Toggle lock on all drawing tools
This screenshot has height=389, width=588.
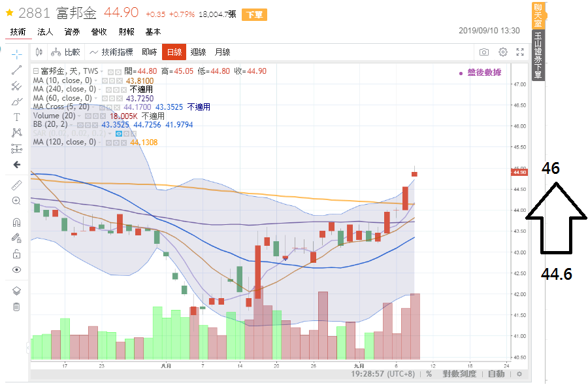coord(17,254)
